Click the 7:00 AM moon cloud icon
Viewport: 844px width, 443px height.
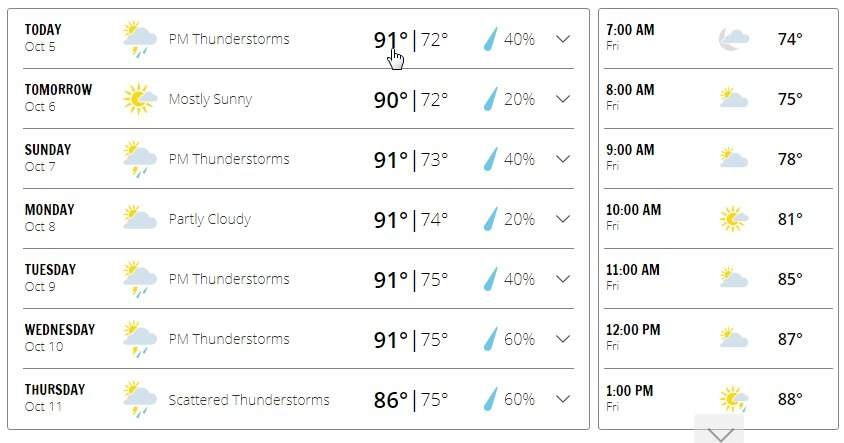click(x=733, y=39)
